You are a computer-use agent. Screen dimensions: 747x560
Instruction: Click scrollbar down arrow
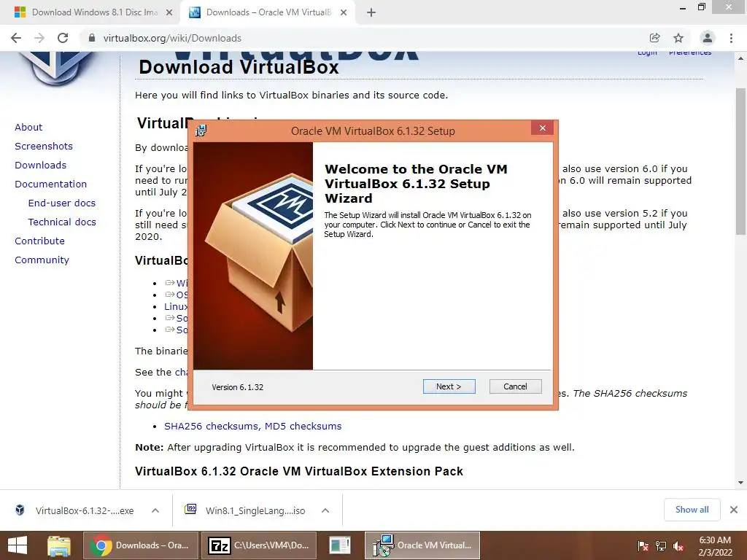coord(740,483)
